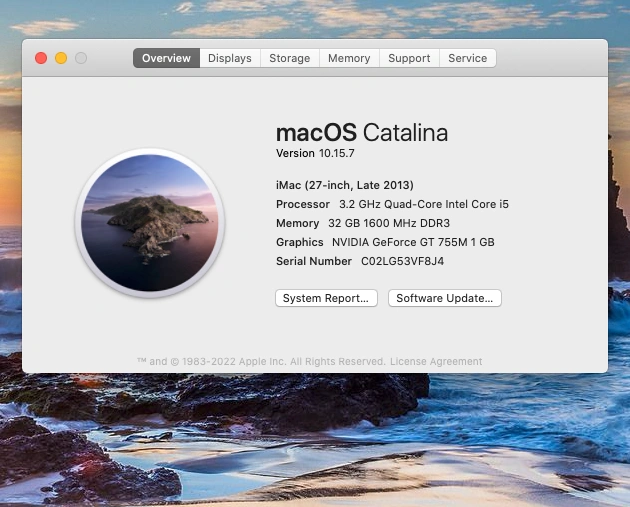The width and height of the screenshot is (630, 507).
Task: Click the NVIDIA GeForce GT 755M 1 GB value
Action: click(x=413, y=242)
